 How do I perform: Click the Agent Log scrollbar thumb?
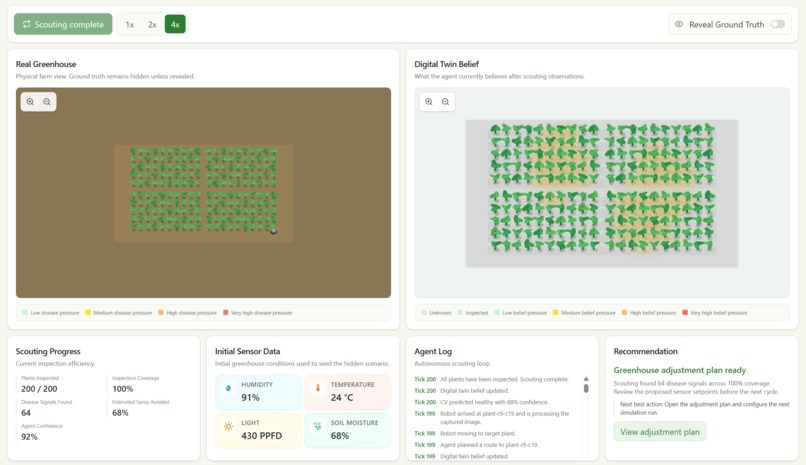click(x=586, y=388)
